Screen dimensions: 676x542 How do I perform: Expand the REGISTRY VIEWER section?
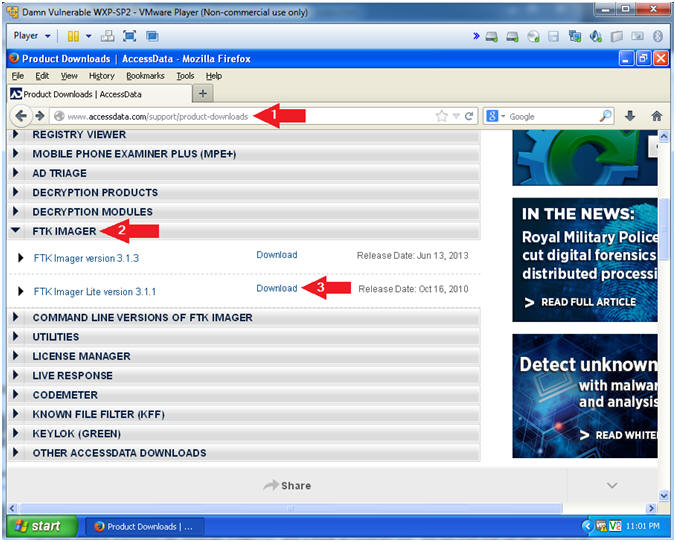[x=244, y=135]
